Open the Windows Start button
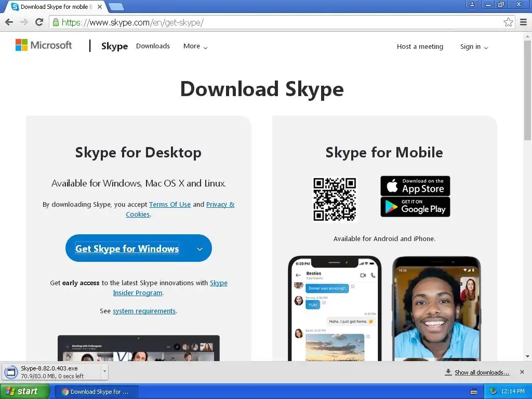532x399 pixels. (x=24, y=392)
